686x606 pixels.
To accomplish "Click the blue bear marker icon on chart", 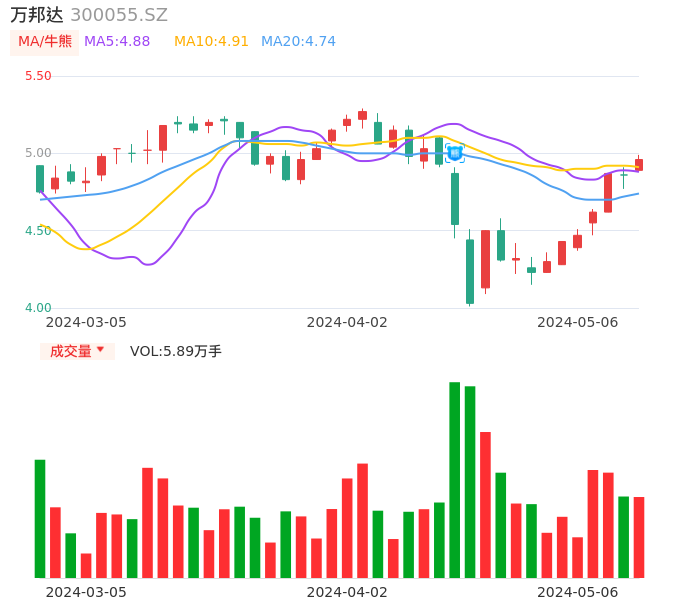I will coord(455,153).
